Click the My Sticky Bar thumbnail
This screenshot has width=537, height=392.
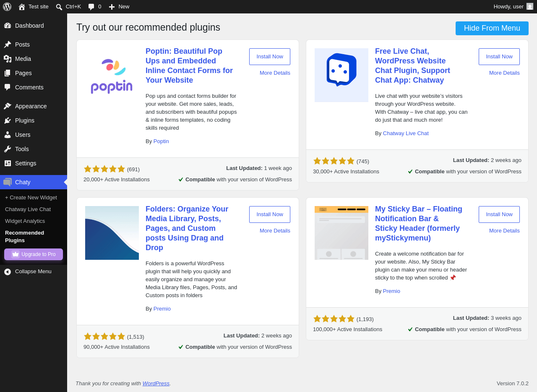[x=341, y=233]
